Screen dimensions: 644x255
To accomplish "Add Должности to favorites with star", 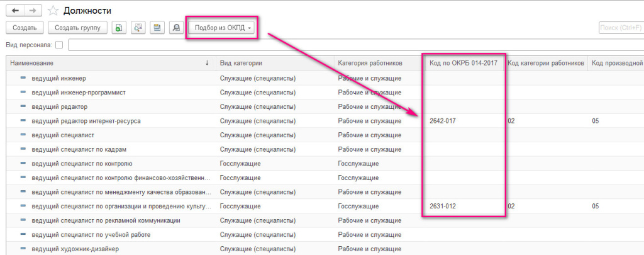I will coord(53,11).
